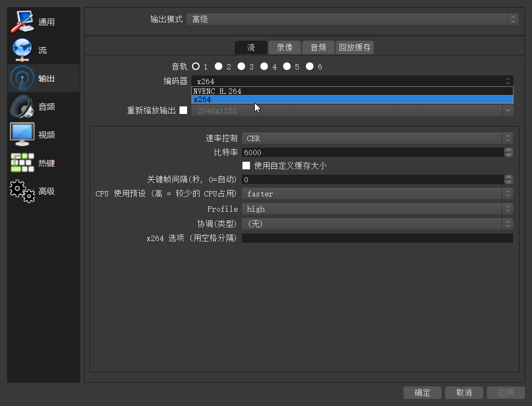Open the 2048x1152 rescale resolution dropdown

352,110
